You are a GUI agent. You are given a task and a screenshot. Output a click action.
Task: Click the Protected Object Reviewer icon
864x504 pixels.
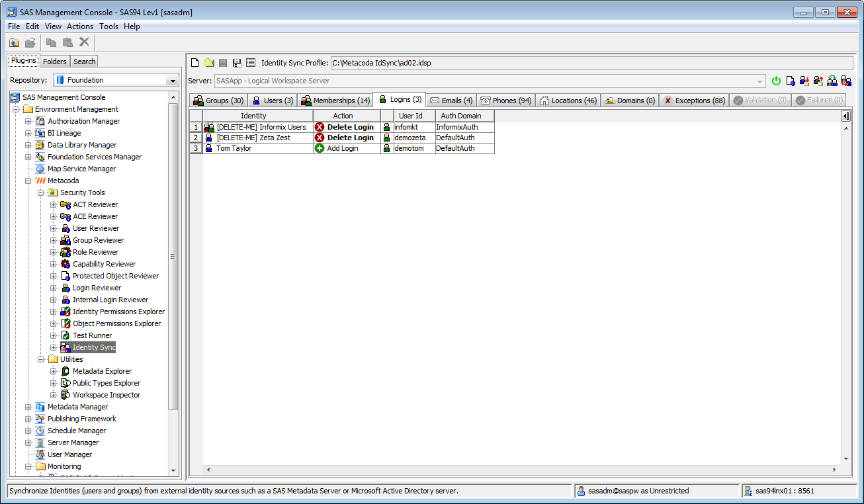(x=65, y=276)
